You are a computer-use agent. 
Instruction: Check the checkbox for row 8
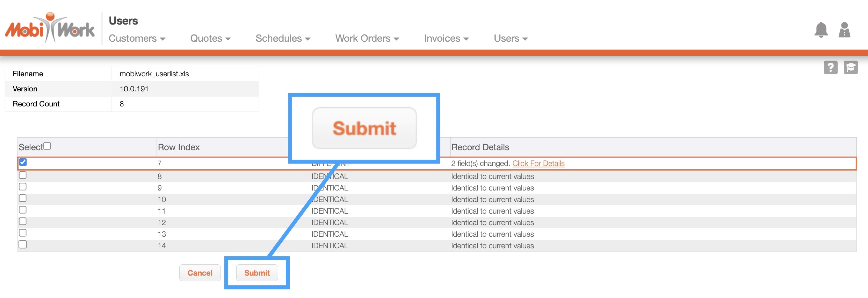[x=23, y=175]
